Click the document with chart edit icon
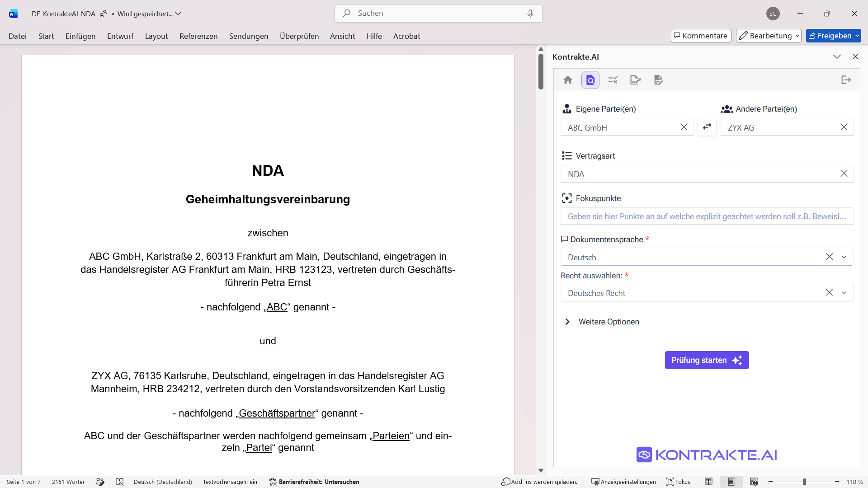This screenshot has height=488, width=868. (636, 80)
